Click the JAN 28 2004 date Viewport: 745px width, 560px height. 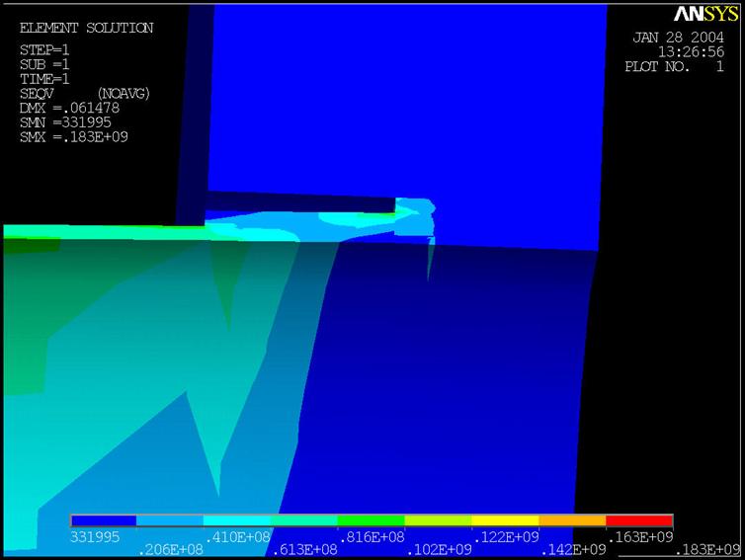pyautogui.click(x=679, y=38)
